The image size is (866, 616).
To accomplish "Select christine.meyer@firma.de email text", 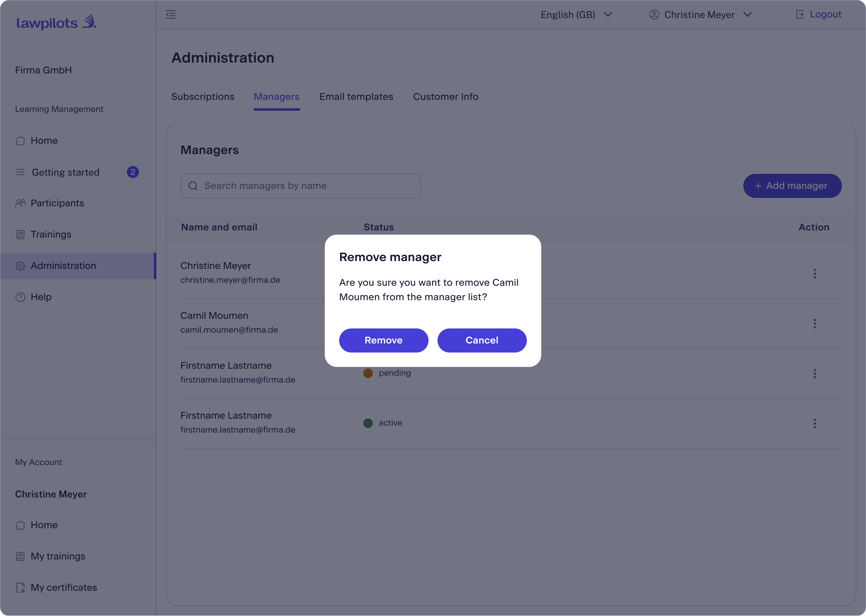I will (x=230, y=280).
